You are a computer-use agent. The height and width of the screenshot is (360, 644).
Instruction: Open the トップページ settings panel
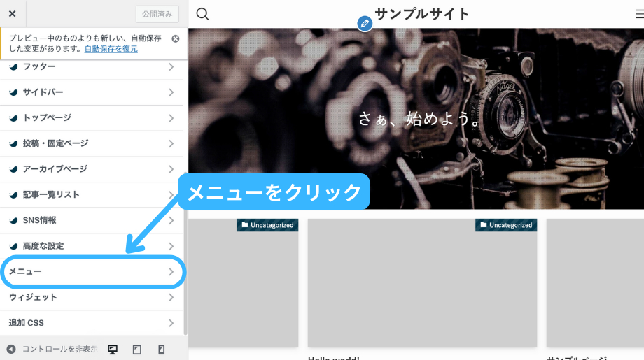pos(91,117)
